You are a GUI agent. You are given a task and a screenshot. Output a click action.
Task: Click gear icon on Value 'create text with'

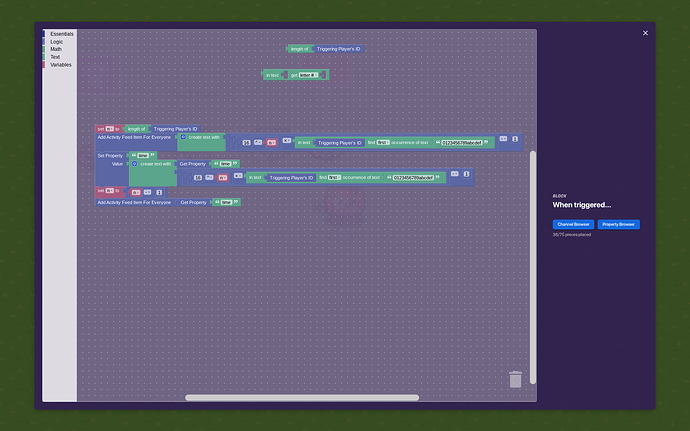click(x=135, y=163)
